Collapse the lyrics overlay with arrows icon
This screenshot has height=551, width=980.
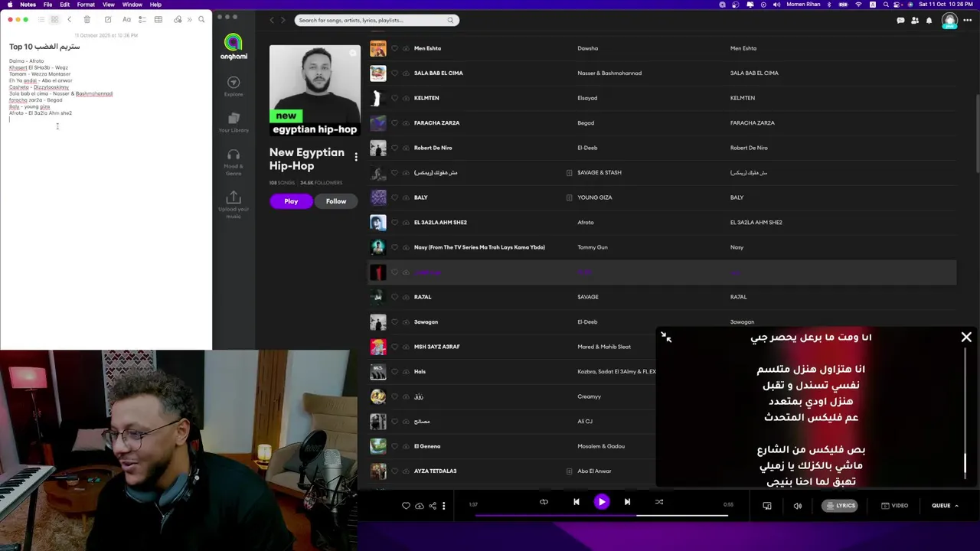click(x=666, y=337)
